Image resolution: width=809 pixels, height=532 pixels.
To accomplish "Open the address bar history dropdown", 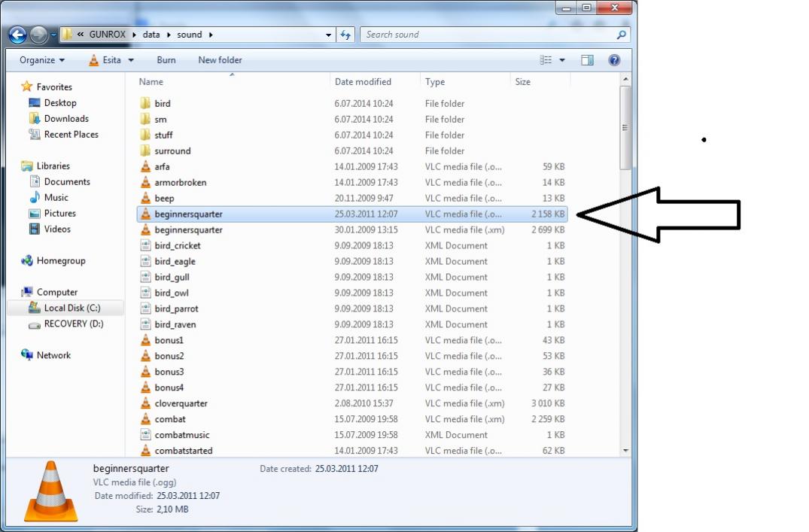I will point(329,35).
